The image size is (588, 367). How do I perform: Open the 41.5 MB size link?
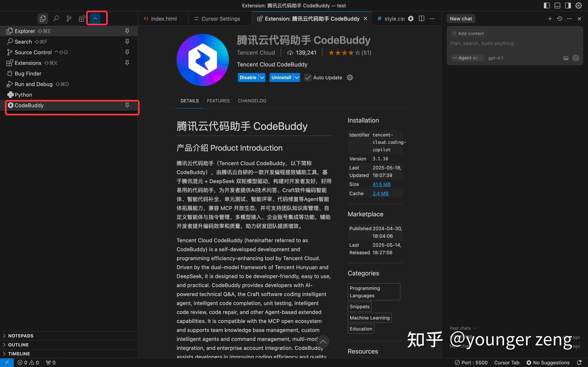(381, 184)
